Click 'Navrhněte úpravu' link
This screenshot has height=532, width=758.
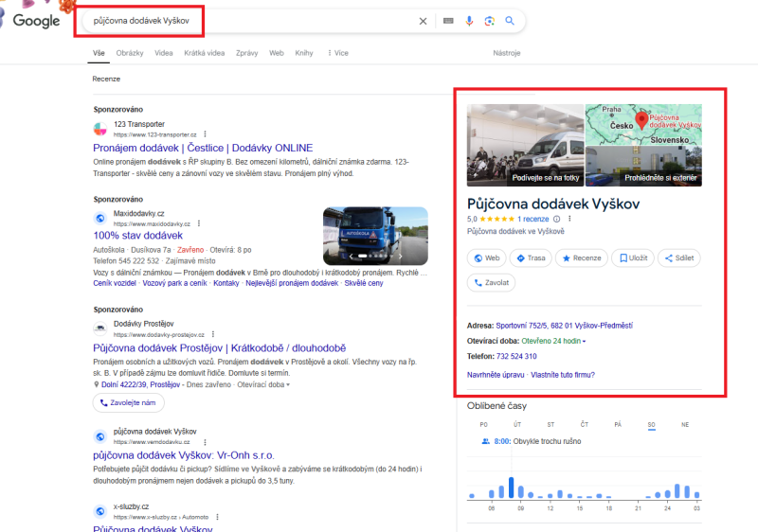point(496,375)
